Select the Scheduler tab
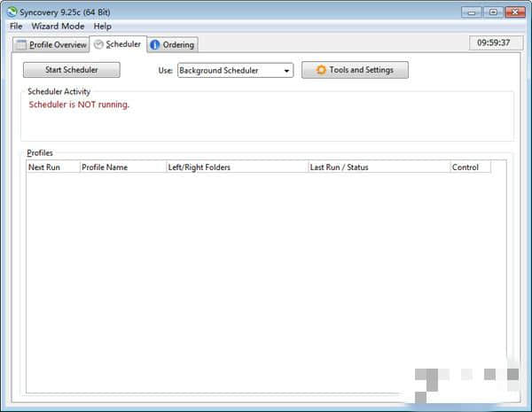Image resolution: width=532 pixels, height=412 pixels. click(118, 44)
